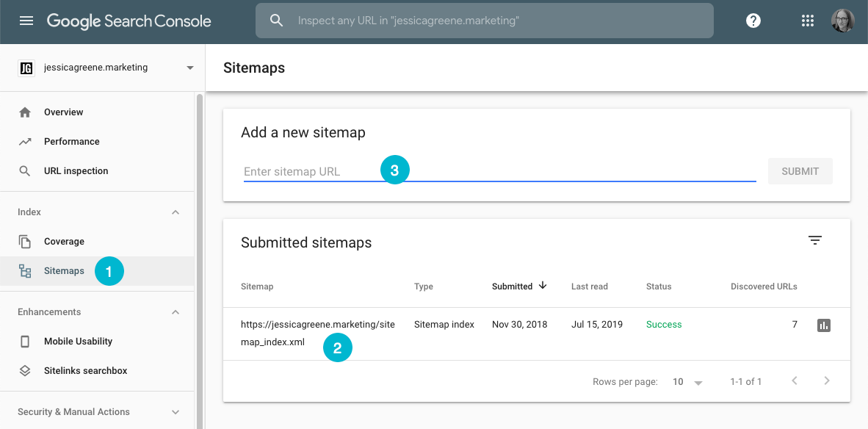This screenshot has height=429, width=868.
Task: Open the Google apps grid
Action: 808,21
